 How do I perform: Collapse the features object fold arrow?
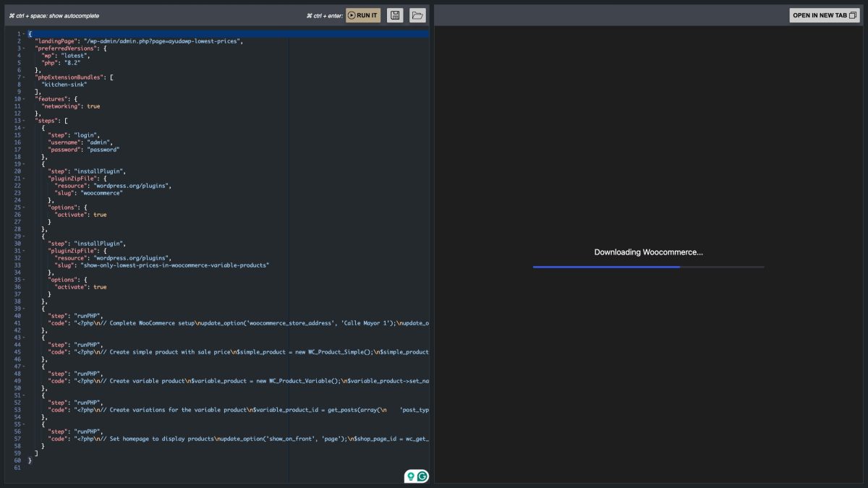click(x=23, y=99)
